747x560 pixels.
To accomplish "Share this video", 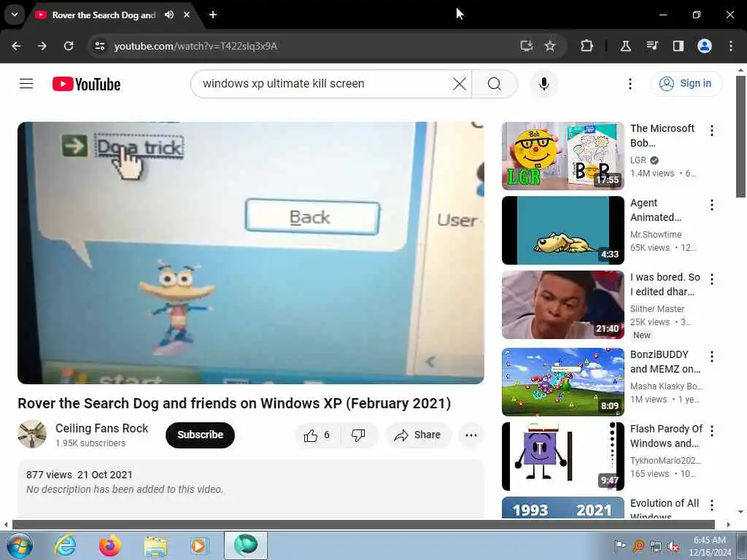I will point(418,435).
